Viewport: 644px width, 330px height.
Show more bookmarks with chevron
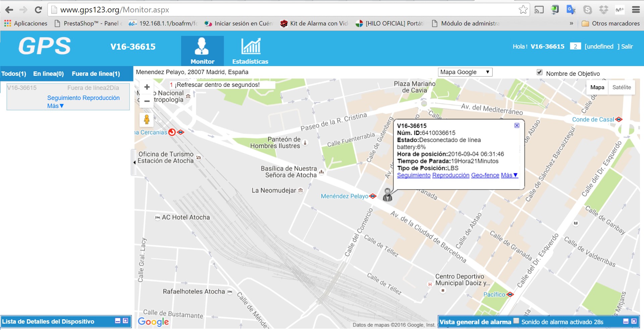(571, 23)
